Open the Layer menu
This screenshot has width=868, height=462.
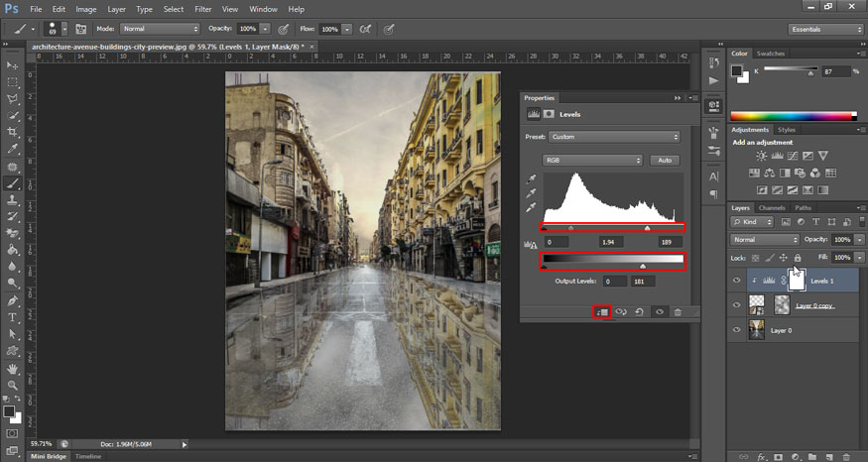116,9
